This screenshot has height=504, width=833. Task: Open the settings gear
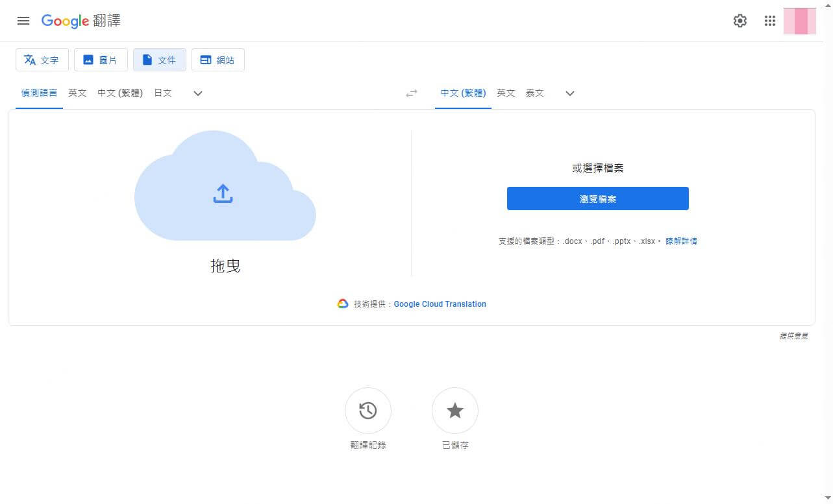pyautogui.click(x=740, y=21)
